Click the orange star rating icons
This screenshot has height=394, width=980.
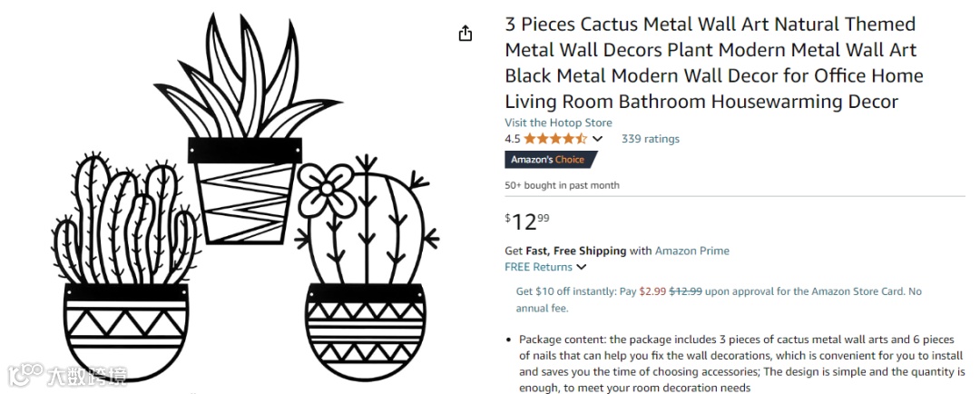click(555, 139)
